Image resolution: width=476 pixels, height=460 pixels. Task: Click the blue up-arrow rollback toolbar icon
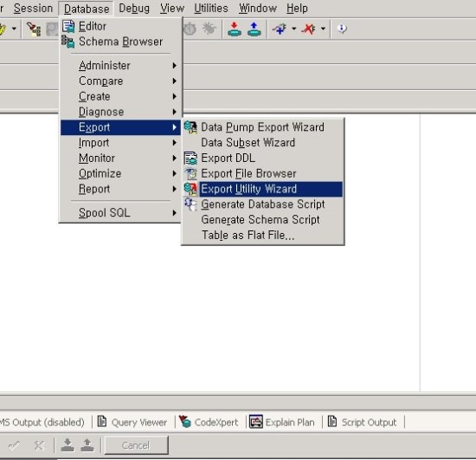[x=254, y=29]
